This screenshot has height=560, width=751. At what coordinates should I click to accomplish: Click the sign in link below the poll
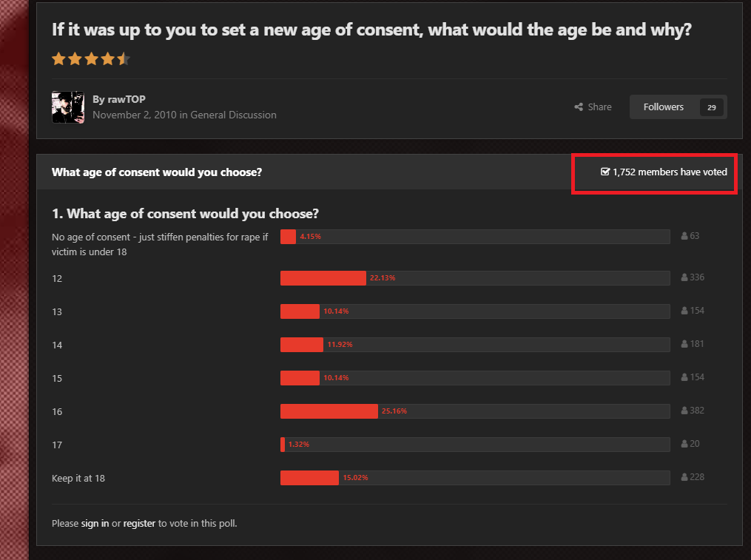pos(95,523)
